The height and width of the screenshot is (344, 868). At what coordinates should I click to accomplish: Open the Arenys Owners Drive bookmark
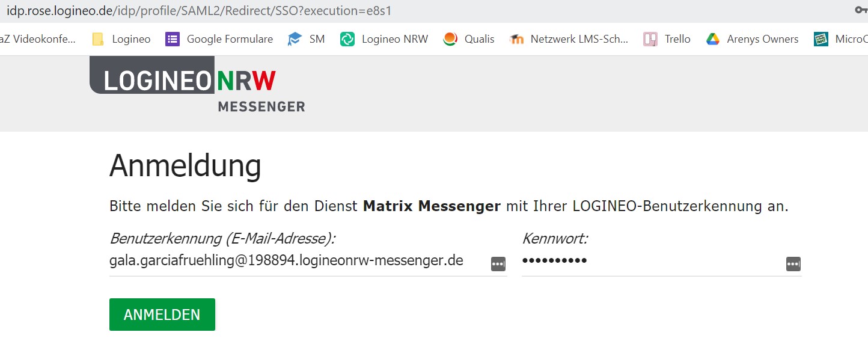[752, 39]
